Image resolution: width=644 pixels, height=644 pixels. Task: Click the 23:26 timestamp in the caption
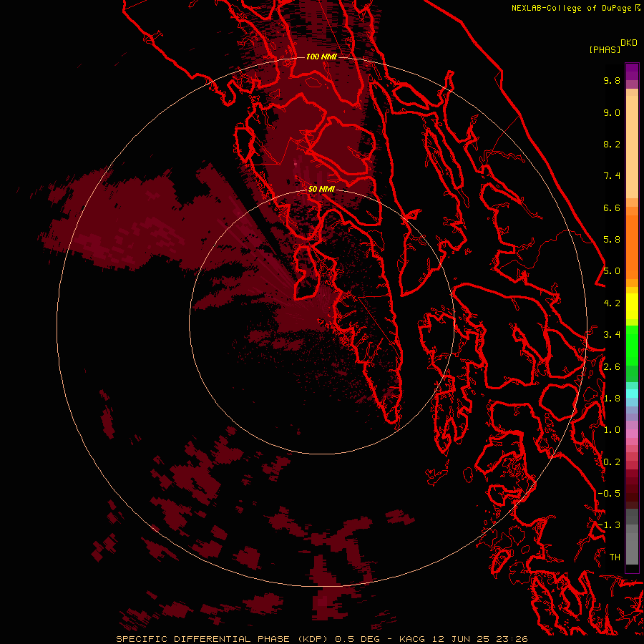click(514, 639)
